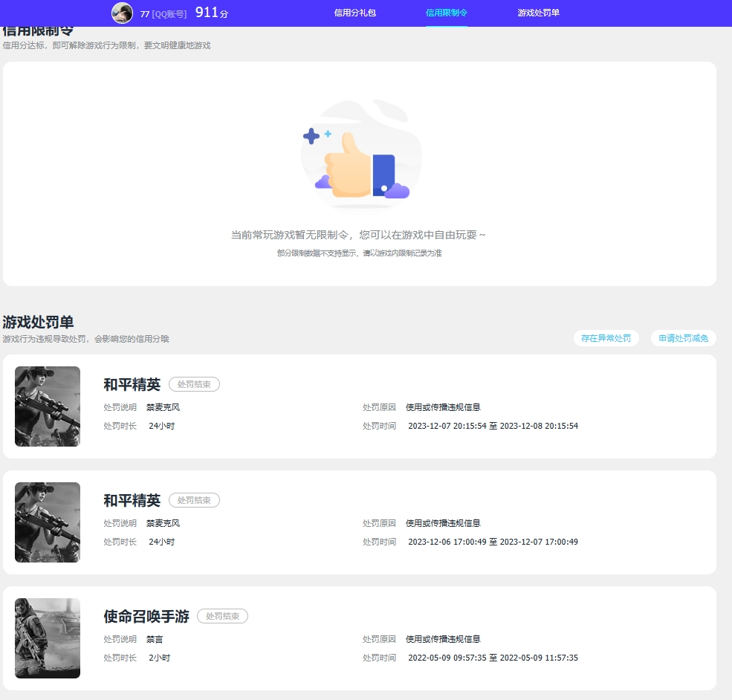Open the 使命召唤手游 game thumbnail
Viewport: 732px width, 700px height.
[48, 638]
